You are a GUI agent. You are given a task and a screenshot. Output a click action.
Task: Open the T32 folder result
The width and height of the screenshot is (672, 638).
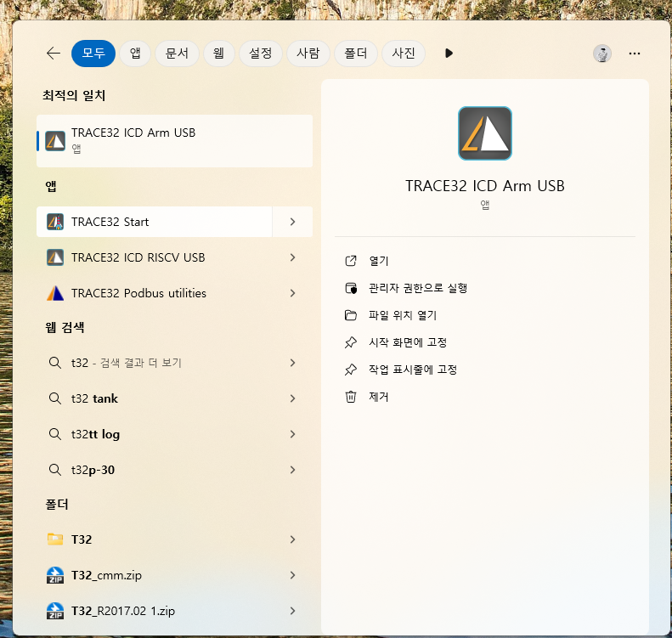point(82,539)
